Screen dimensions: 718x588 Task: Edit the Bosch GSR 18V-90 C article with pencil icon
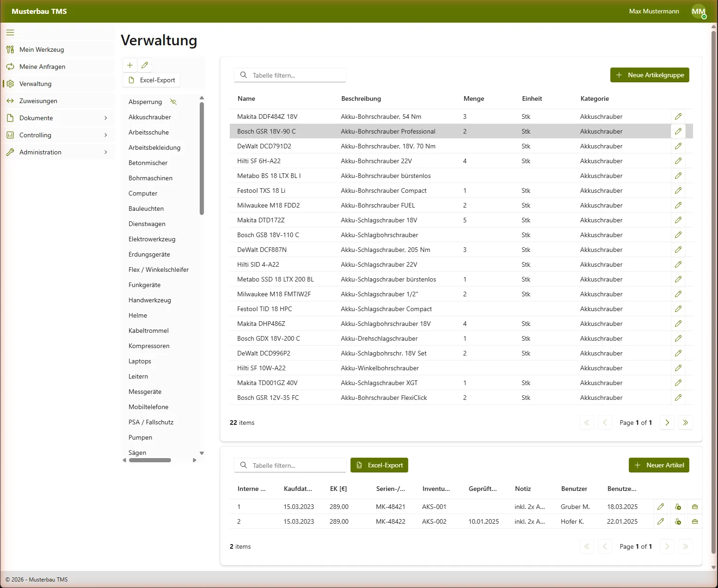pos(678,131)
